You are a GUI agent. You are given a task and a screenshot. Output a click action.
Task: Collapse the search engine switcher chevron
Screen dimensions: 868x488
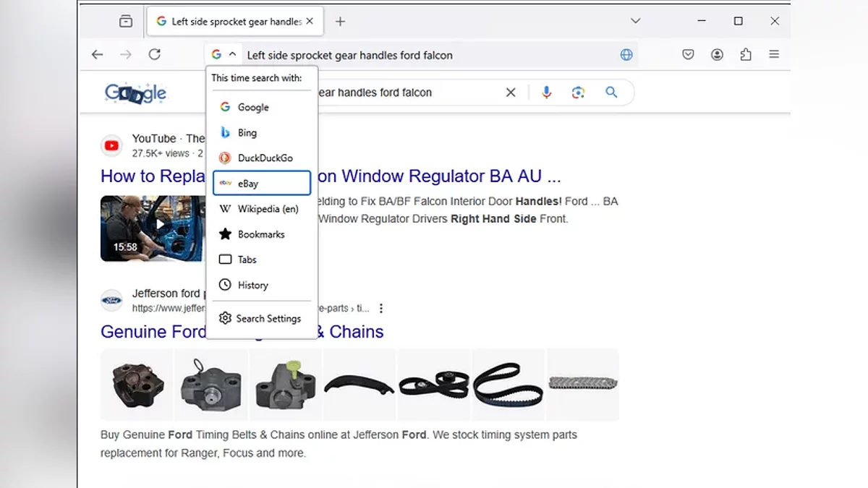pos(232,54)
